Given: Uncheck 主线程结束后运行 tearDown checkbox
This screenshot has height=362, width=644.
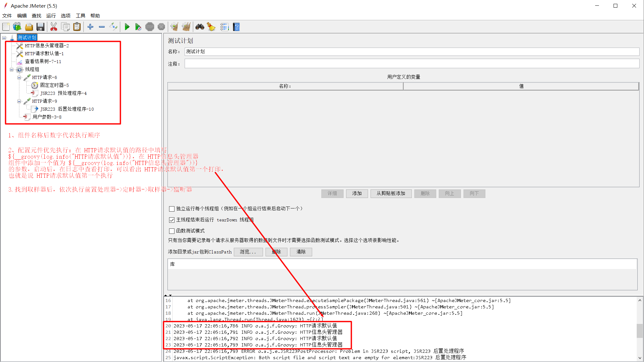Looking at the screenshot, I should [x=172, y=220].
